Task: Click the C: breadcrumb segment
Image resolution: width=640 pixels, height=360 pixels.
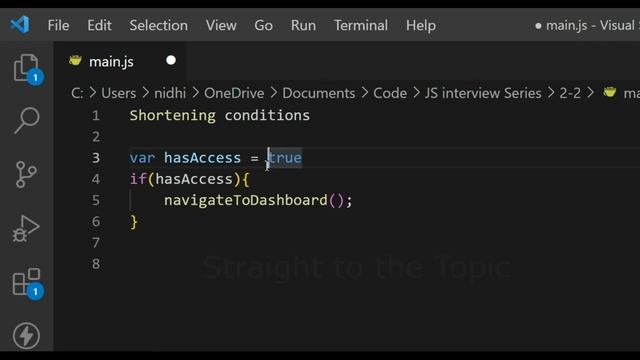Action: pyautogui.click(x=77, y=93)
